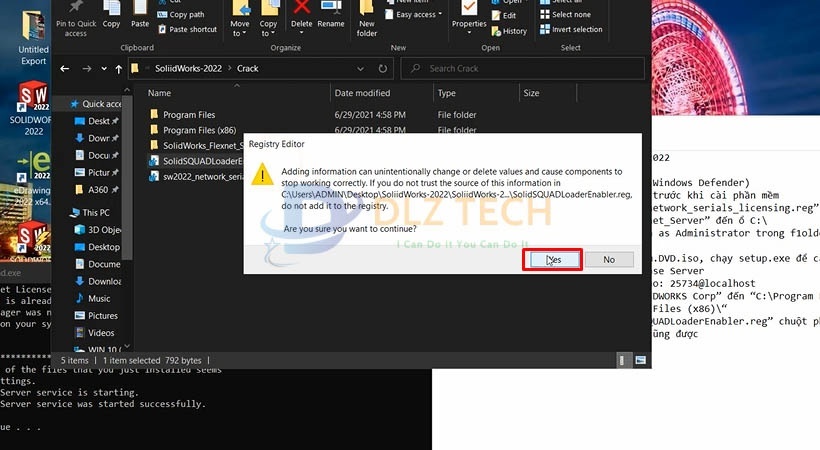
Task: Go forward with the Forward arrow
Action: [x=87, y=69]
